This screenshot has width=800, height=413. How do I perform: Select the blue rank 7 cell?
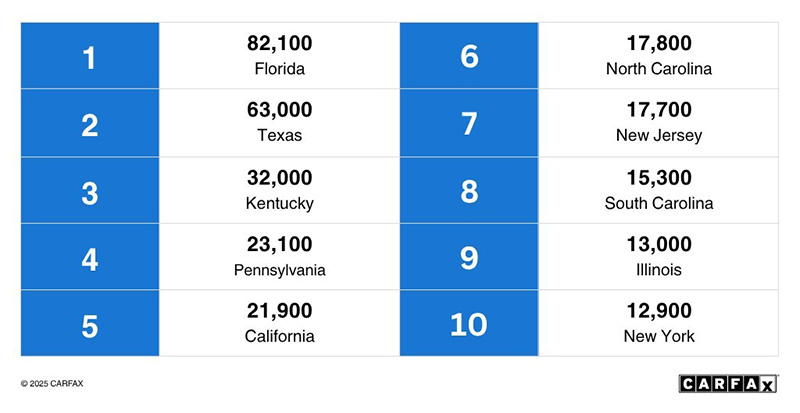[x=469, y=123]
